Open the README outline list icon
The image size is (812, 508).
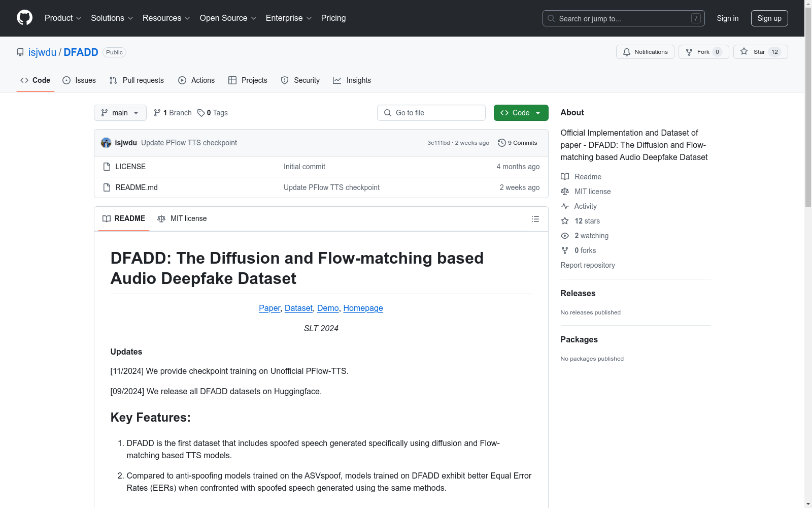(x=535, y=219)
